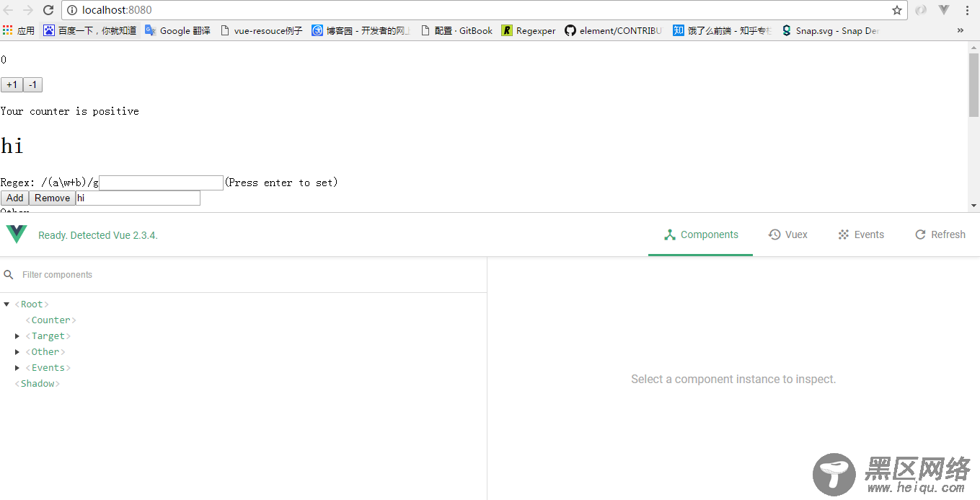Click the search icon in component filter
Image resolution: width=980 pixels, height=500 pixels.
pos(9,275)
